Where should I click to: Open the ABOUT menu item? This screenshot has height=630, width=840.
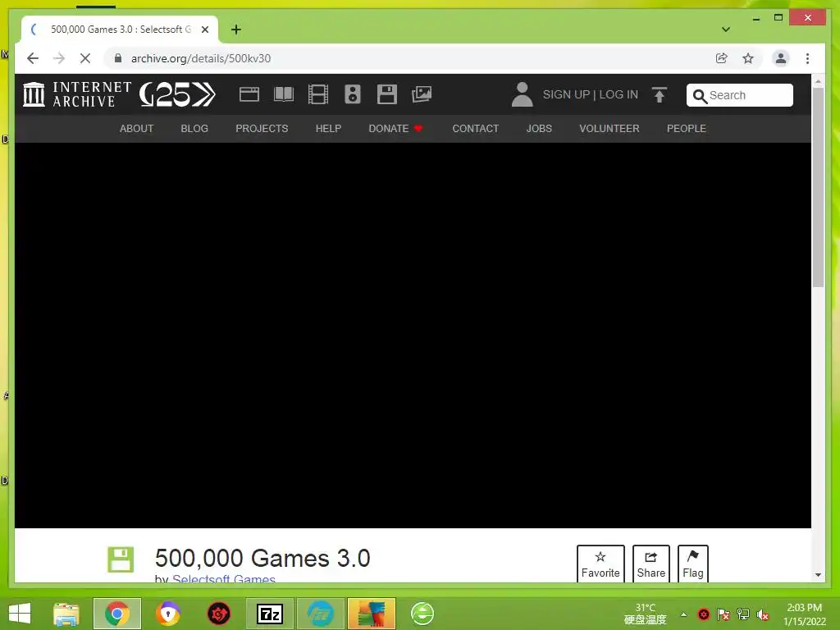137,129
